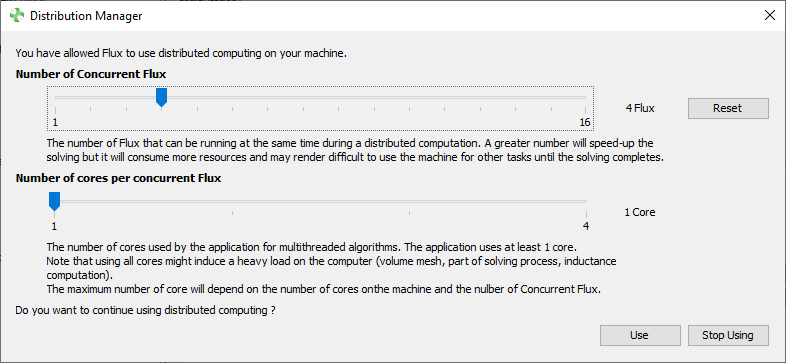Screen dimensions: 786x363
Task: Click the concurrent Flux description paragraph
Action: point(355,150)
